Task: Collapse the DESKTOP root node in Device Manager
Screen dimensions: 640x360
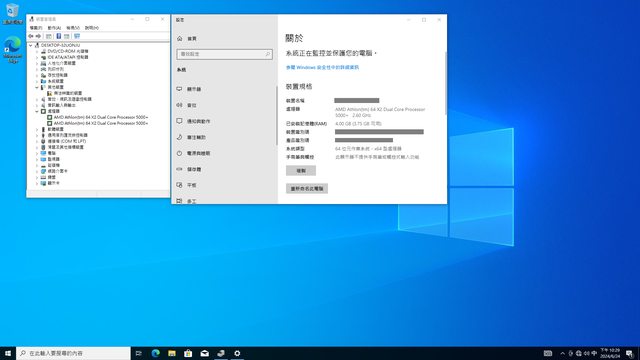Action: click(31, 45)
